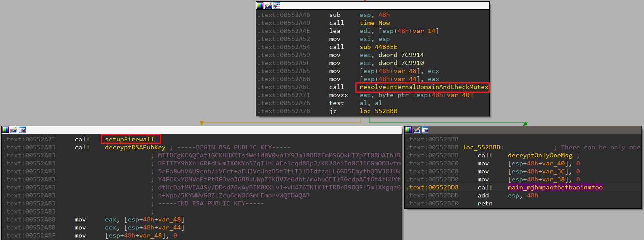This screenshot has height=240, width=644.
Task: Click the graph group icon on the setupFirewall node
Action: pos(22,129)
